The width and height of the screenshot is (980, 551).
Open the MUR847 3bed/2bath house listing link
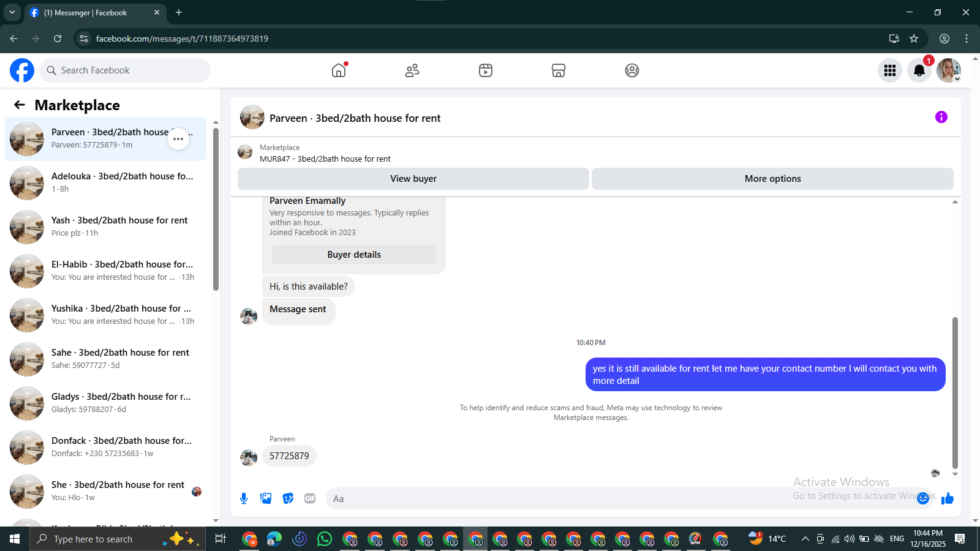point(325,159)
